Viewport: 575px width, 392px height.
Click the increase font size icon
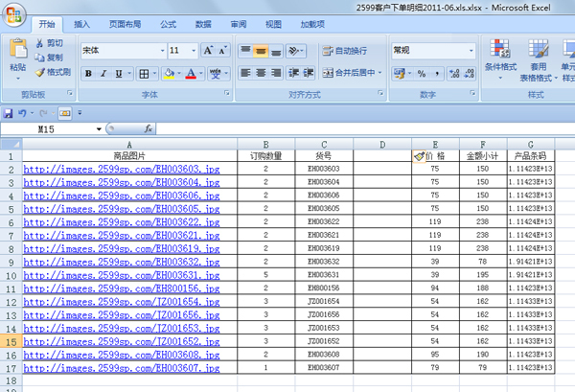209,50
